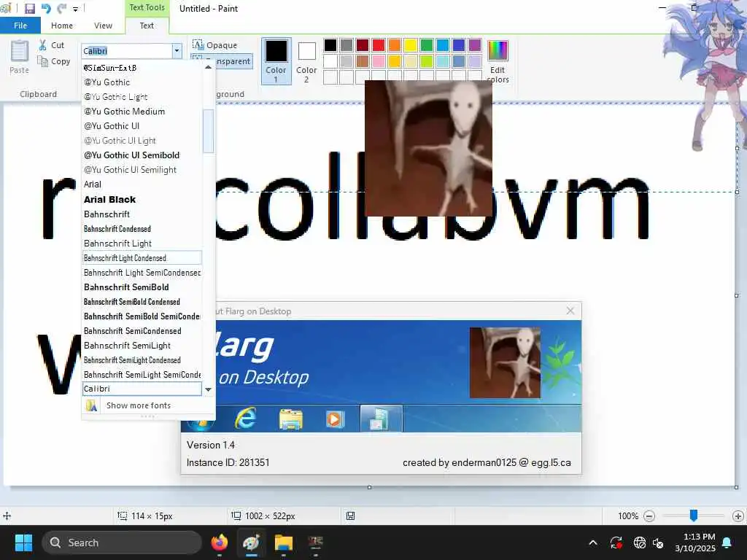Viewport: 747px width, 560px height.
Task: Click the Text Tools contextual tab header
Action: [147, 7]
